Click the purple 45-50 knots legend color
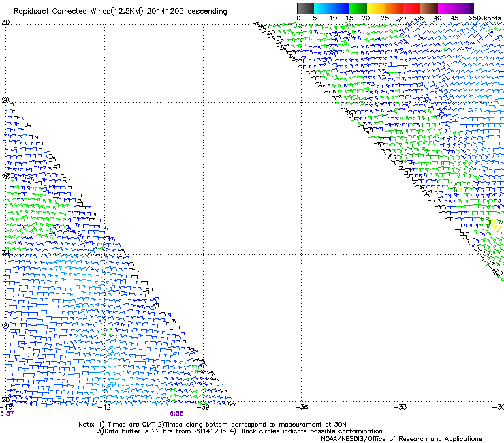Image resolution: width=504 pixels, height=443 pixels. pyautogui.click(x=464, y=8)
